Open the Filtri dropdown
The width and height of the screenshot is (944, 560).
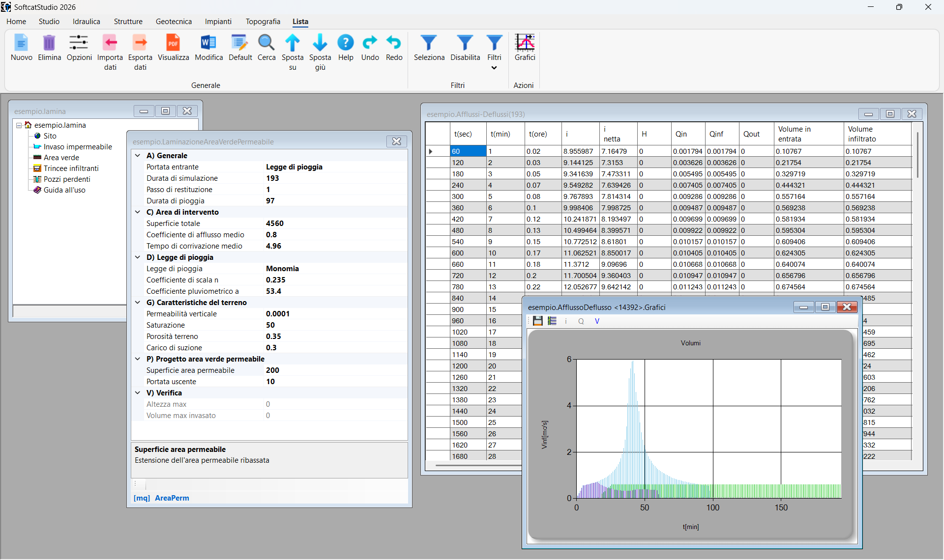click(x=494, y=68)
